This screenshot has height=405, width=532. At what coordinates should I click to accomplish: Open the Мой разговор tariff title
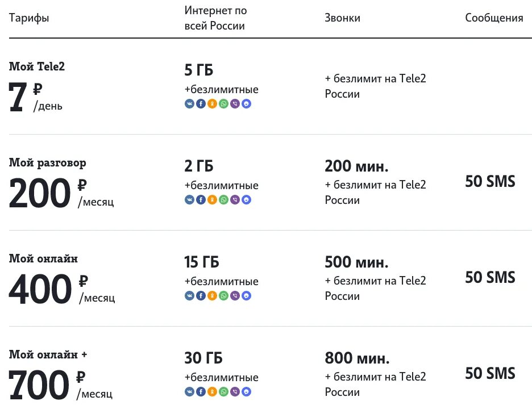coord(48,163)
